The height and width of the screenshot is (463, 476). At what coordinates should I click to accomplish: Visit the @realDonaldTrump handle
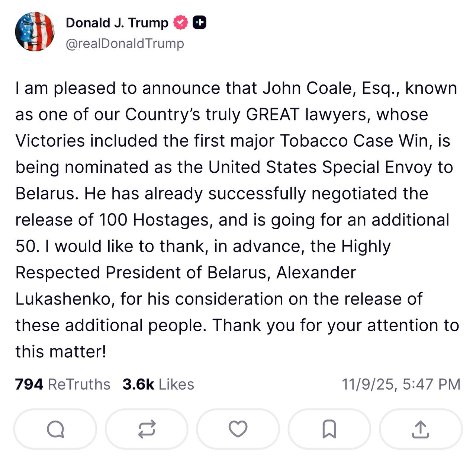pyautogui.click(x=125, y=44)
